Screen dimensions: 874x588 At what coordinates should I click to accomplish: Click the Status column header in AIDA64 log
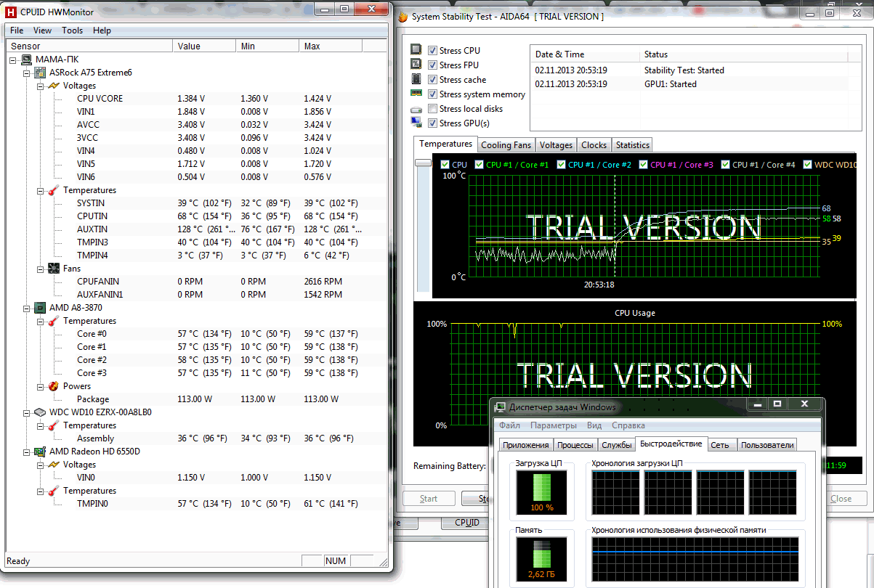743,54
